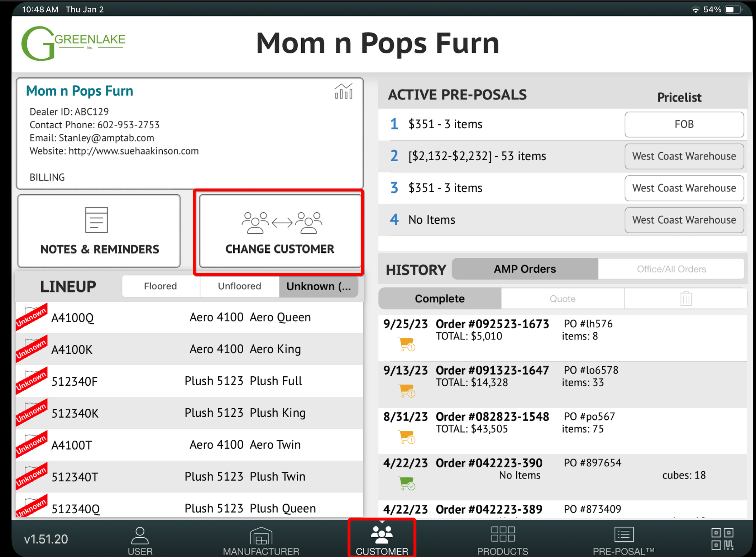Tap cart icon for Order #092523-1673

[407, 344]
